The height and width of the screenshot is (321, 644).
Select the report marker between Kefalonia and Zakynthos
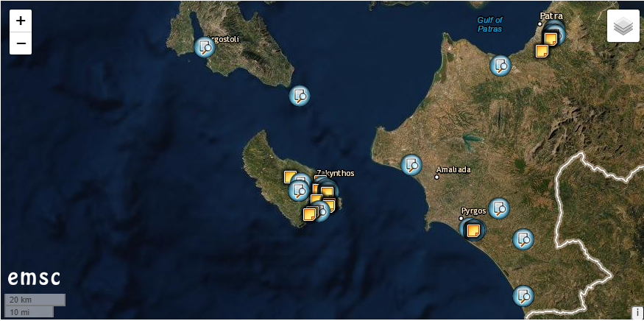click(x=299, y=95)
